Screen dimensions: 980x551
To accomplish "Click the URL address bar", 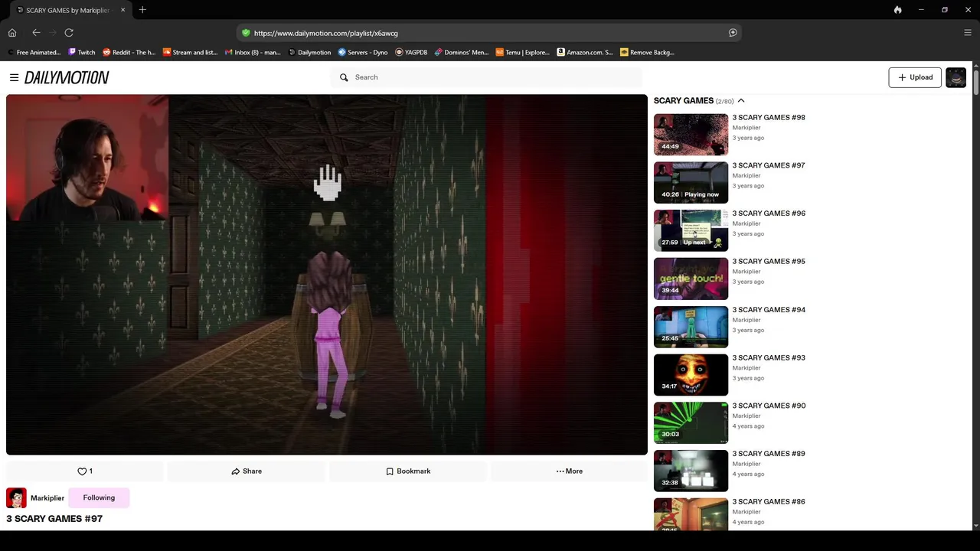I will tap(487, 33).
